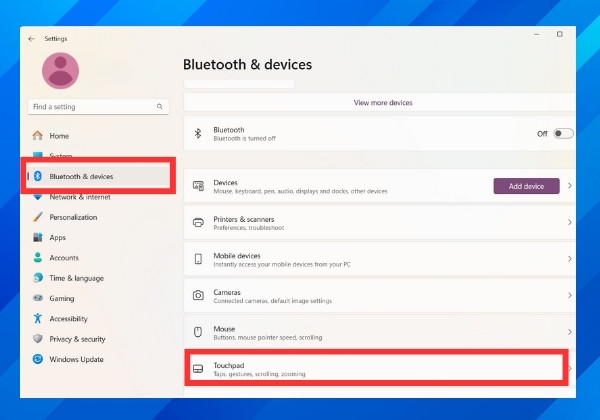Turn on the Bluetooth toggle switch
This screenshot has height=420, width=600.
tap(563, 133)
